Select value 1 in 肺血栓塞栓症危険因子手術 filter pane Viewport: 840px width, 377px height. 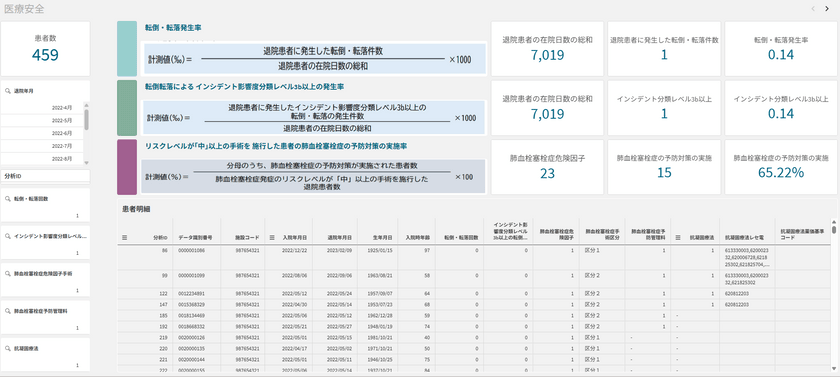pos(45,291)
